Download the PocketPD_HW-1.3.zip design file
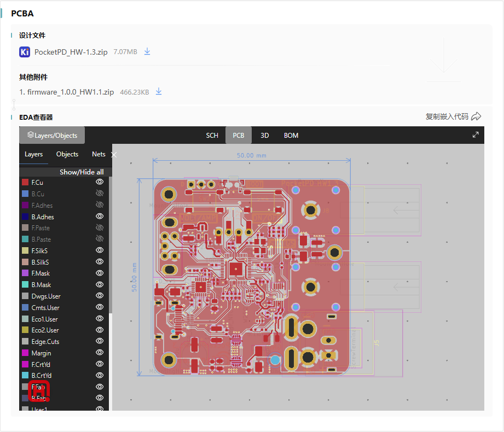Screen dimensions: 504x432 coord(147,52)
